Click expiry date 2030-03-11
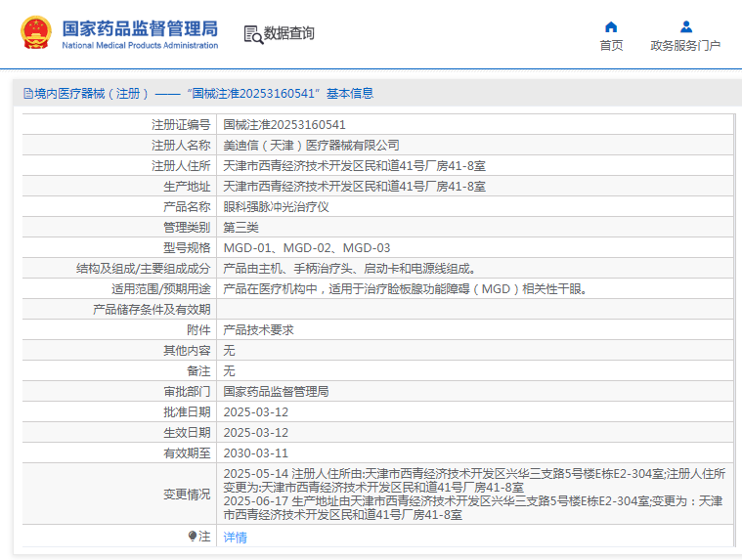Screen dimensions: 742x560 (x=256, y=453)
